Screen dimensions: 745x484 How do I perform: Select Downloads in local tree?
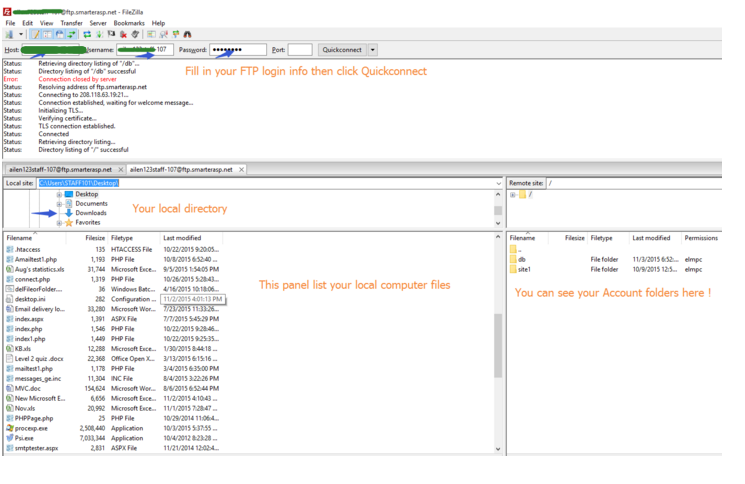coord(91,213)
